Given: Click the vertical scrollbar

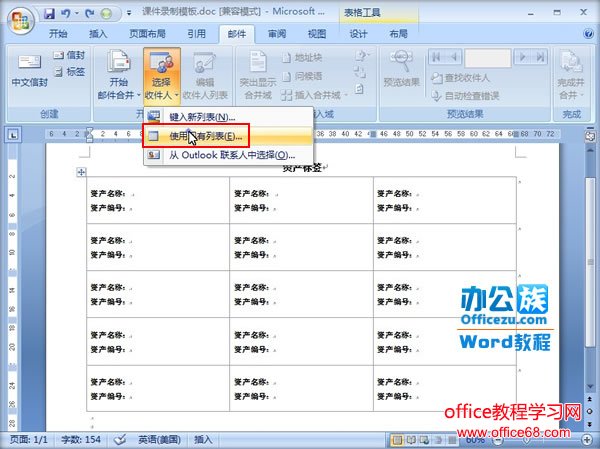Looking at the screenshot, I should (590, 262).
